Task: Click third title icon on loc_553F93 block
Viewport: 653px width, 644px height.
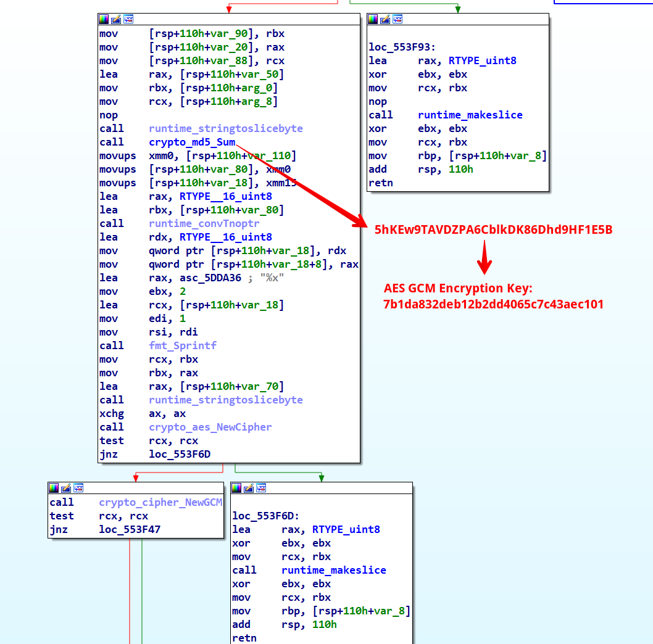Action: coord(397,19)
